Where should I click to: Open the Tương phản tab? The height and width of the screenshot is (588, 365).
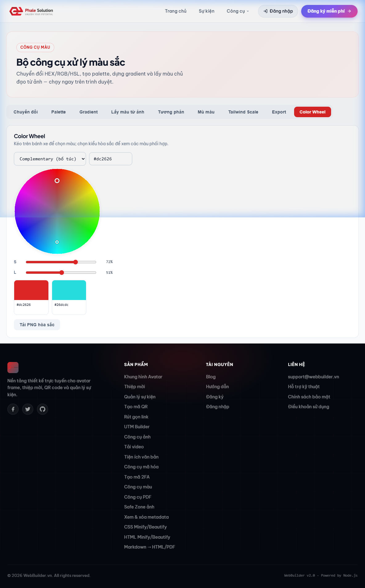click(x=171, y=112)
